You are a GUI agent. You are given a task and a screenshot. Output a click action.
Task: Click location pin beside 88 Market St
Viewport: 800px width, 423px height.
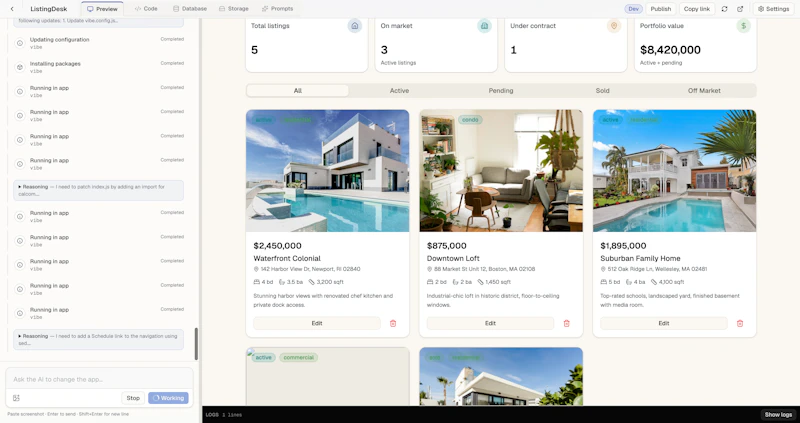point(430,269)
